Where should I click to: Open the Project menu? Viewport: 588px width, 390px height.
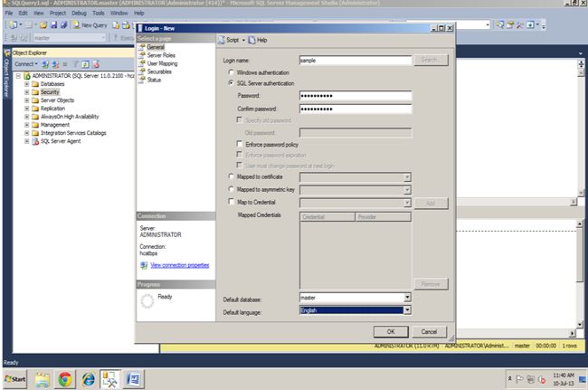coord(58,14)
